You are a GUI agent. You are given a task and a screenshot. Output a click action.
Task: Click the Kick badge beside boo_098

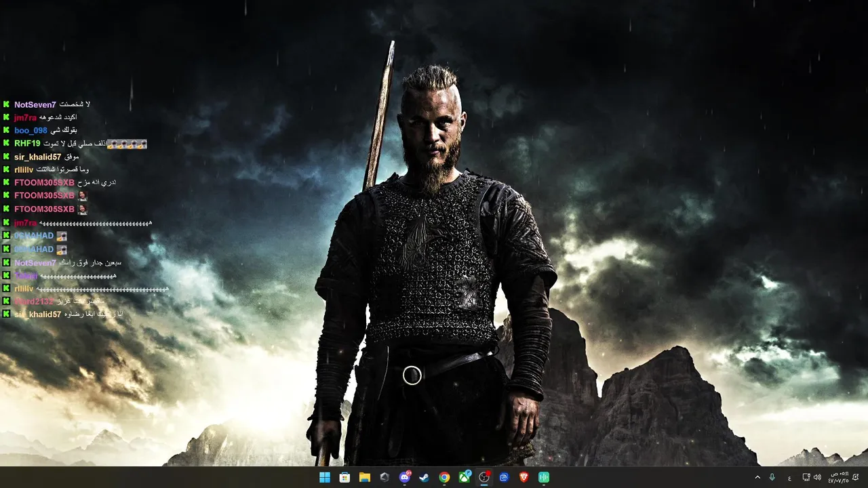[x=6, y=130]
